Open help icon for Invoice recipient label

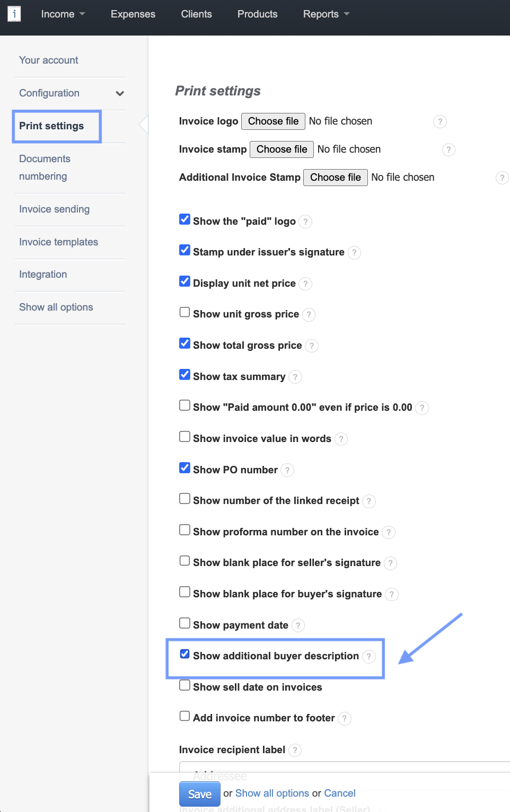tap(295, 750)
